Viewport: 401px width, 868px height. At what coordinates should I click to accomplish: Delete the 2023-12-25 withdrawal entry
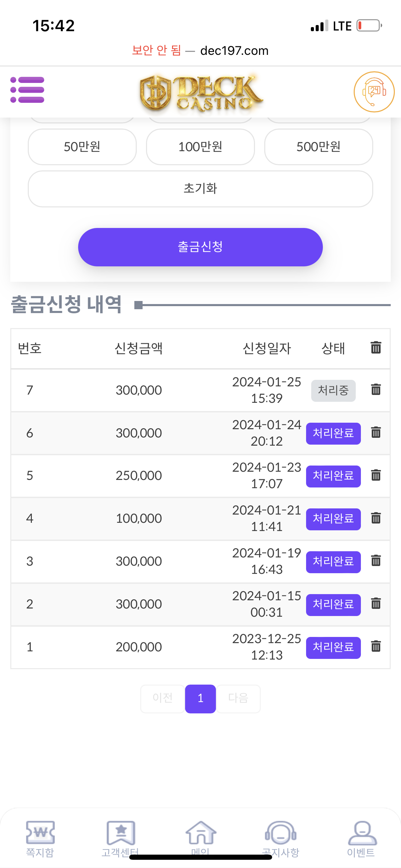tap(376, 647)
